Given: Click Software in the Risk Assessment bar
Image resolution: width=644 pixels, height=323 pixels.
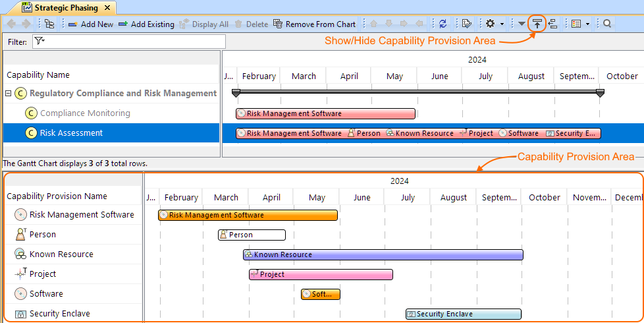Looking at the screenshot, I should [519, 133].
